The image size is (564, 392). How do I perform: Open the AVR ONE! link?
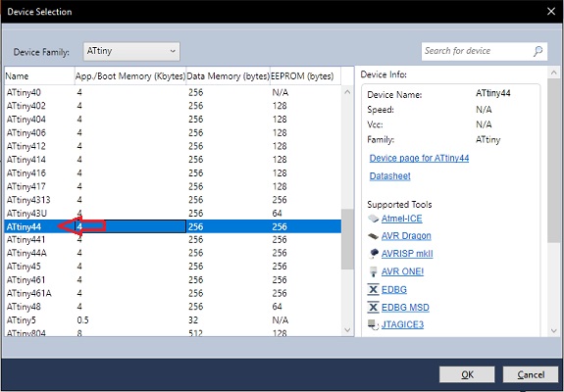[402, 271]
